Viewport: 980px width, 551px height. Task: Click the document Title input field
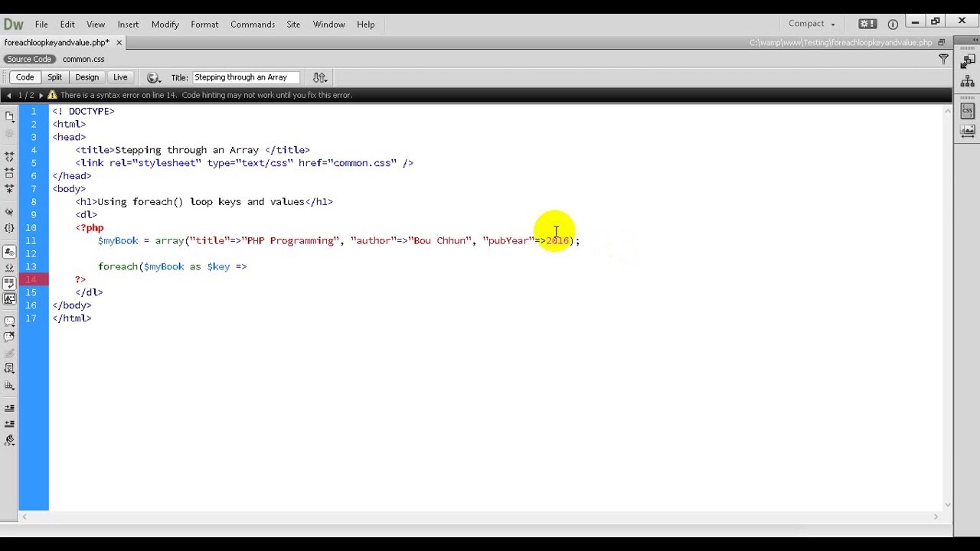tap(246, 77)
